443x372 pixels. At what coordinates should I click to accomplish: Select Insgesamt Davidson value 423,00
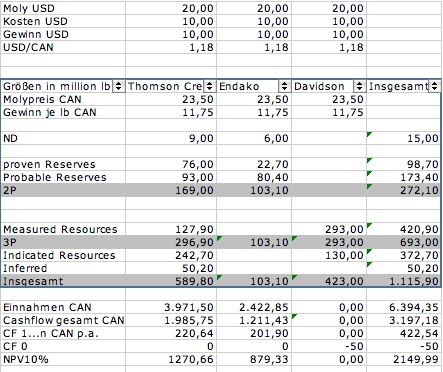[329, 281]
